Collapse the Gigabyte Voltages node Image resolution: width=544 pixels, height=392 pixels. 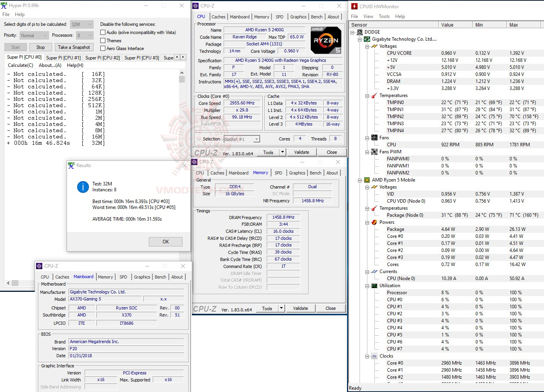[x=367, y=46]
